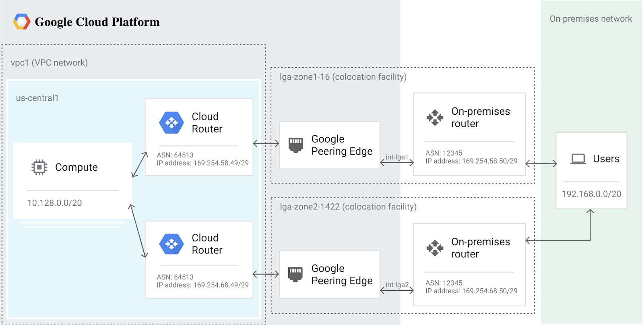Image resolution: width=644 pixels, height=325 pixels.
Task: Click the upper Google Peering Edge port icon
Action: pyautogui.click(x=296, y=145)
